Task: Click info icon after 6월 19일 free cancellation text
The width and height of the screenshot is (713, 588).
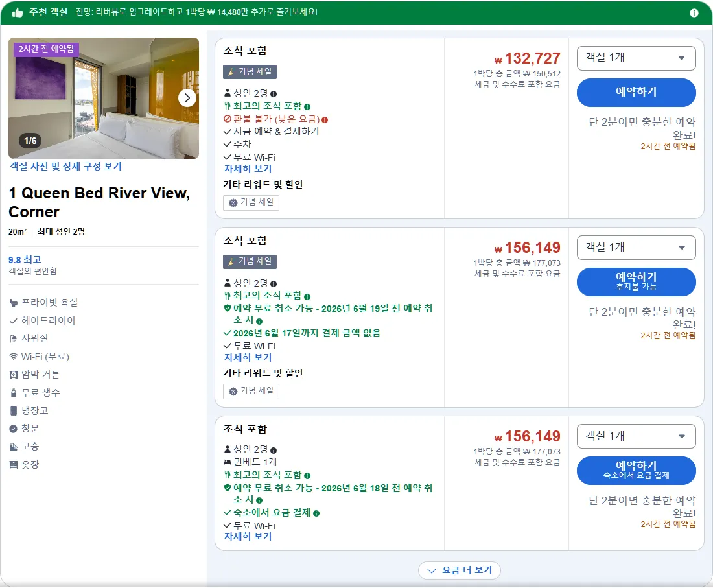Action: click(259, 321)
